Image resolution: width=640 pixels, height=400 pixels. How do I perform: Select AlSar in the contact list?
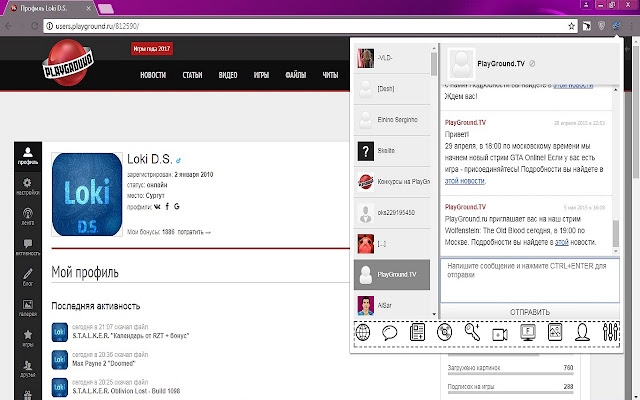(x=392, y=305)
